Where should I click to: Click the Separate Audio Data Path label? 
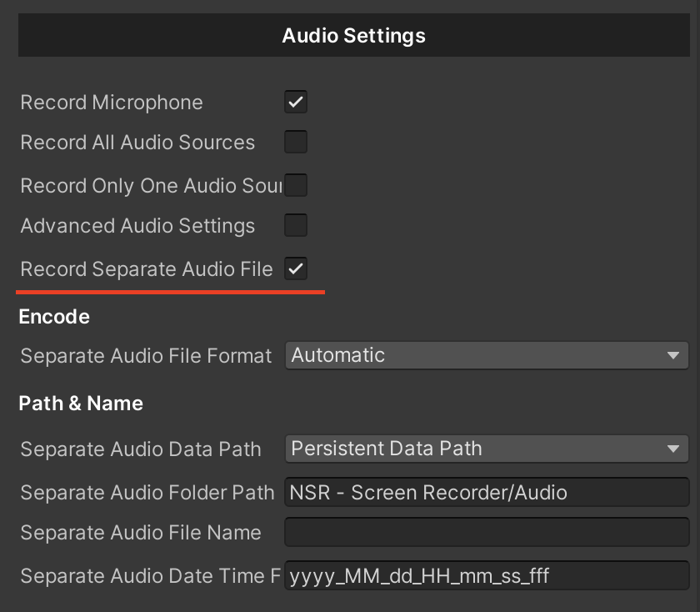(x=141, y=449)
